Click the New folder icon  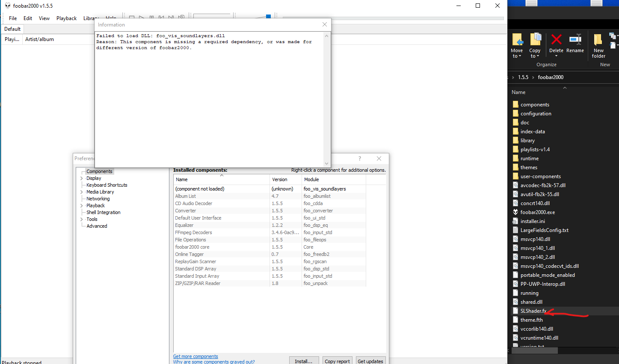pyautogui.click(x=598, y=40)
